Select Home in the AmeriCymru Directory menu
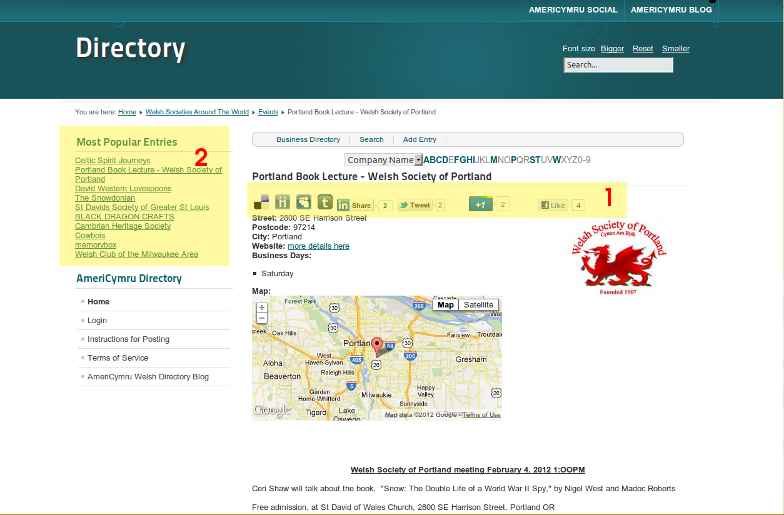The image size is (784, 515). pyautogui.click(x=98, y=302)
